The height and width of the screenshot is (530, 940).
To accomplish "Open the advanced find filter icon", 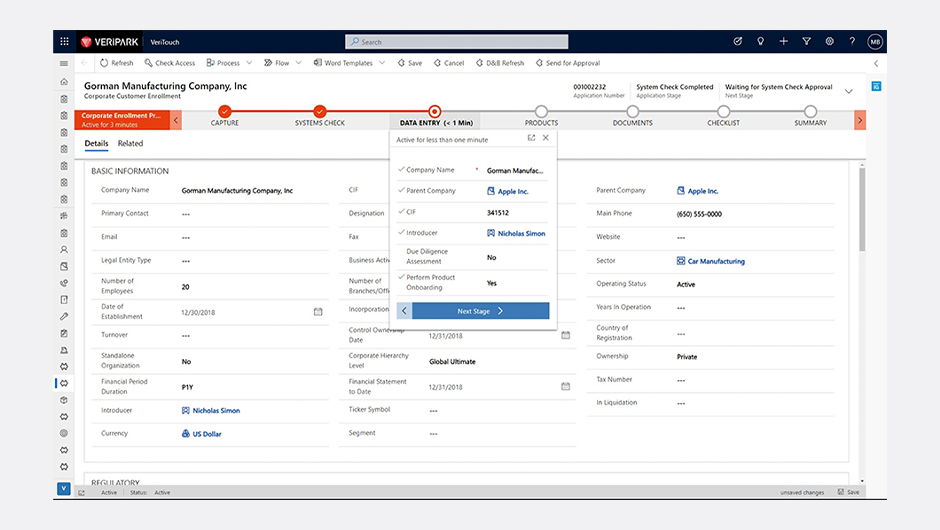I will tap(806, 41).
